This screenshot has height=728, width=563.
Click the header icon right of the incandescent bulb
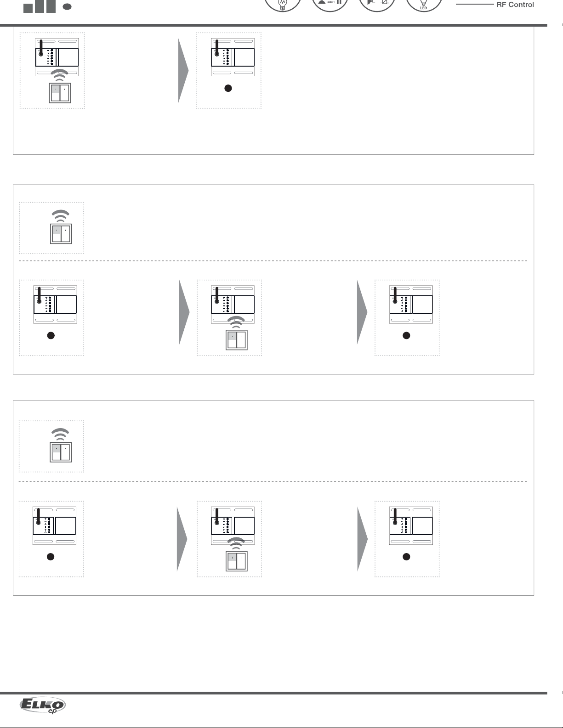(330, 4)
